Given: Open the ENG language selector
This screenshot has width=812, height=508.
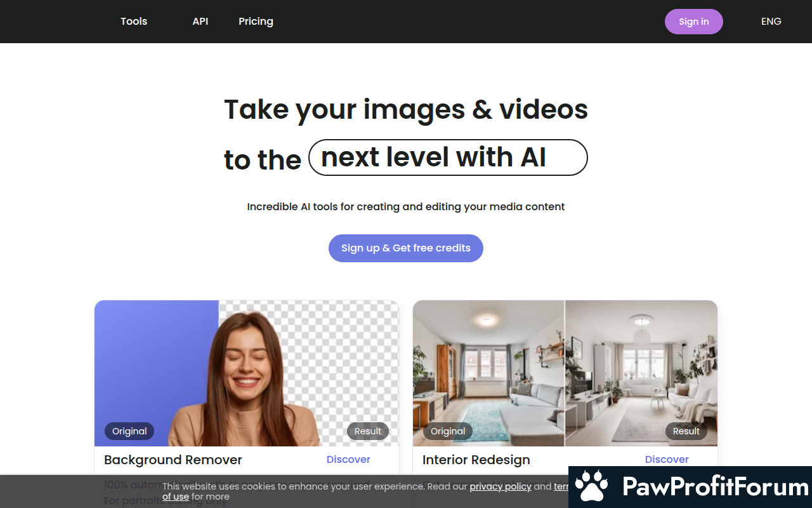Looking at the screenshot, I should click(x=771, y=22).
